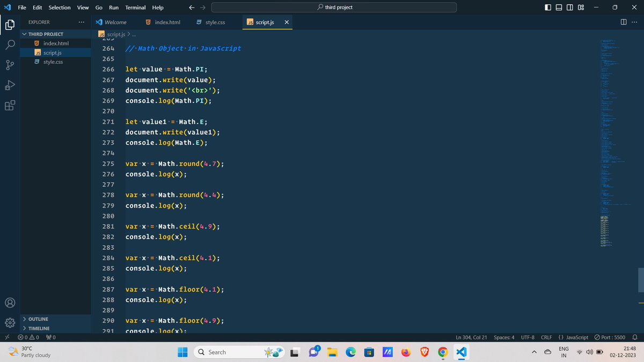The width and height of the screenshot is (644, 362).
Task: Open the Manage gear icon
Action: 10,323
